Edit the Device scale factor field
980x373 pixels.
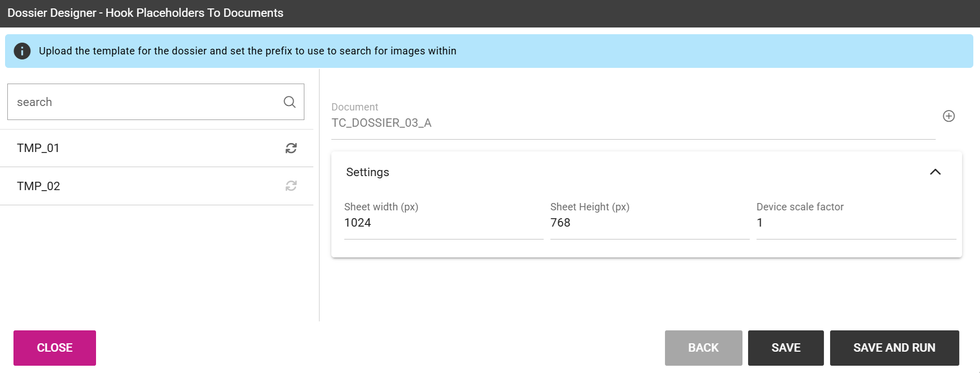point(856,223)
